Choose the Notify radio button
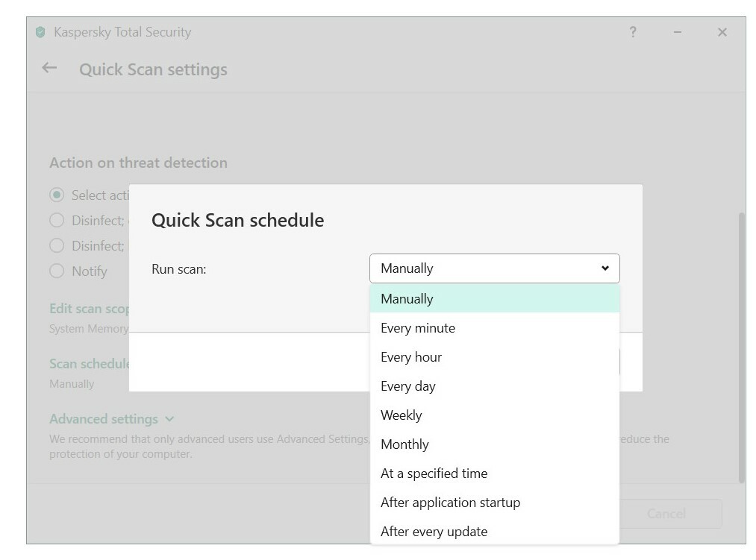Screen dimensions: 756x560 point(57,271)
